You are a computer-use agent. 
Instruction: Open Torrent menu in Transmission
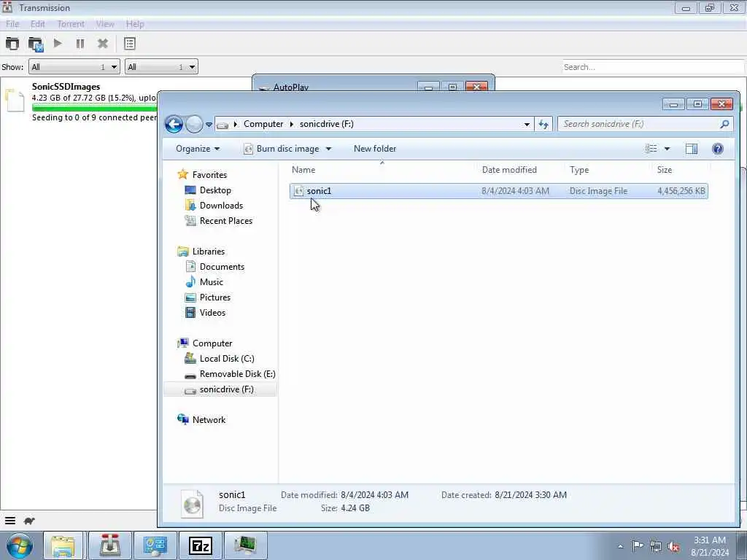71,24
